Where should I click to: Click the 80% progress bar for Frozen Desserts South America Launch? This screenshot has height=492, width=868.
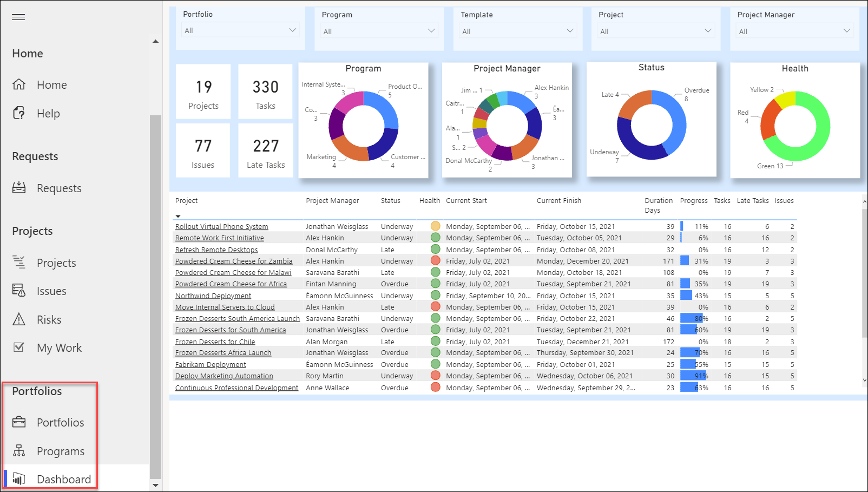(691, 318)
